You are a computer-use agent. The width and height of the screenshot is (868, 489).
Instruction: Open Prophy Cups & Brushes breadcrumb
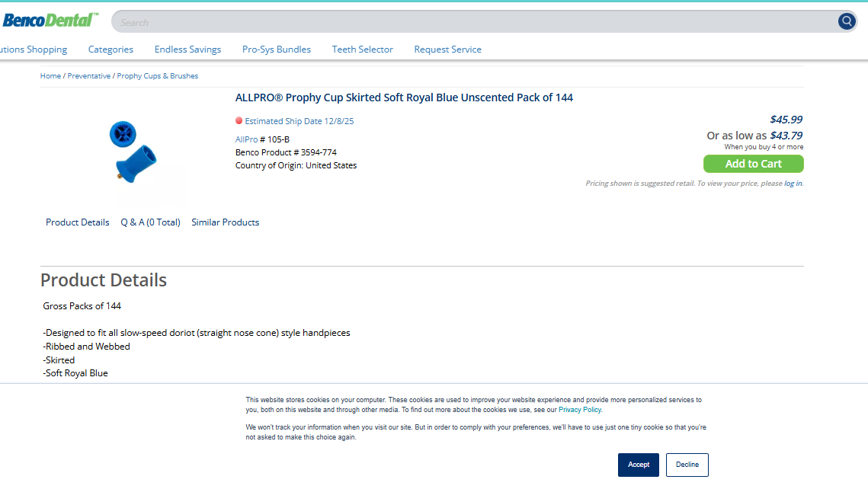tap(158, 76)
